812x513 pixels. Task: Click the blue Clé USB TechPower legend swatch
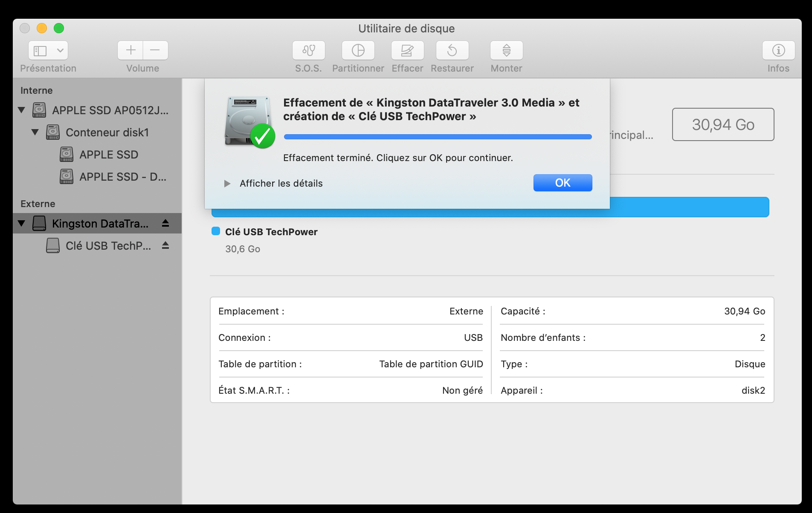(x=216, y=231)
